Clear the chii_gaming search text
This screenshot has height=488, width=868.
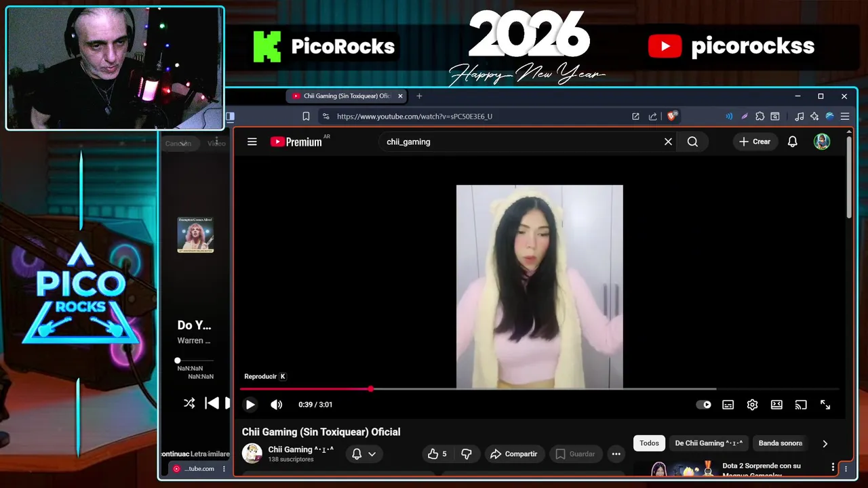[668, 142]
